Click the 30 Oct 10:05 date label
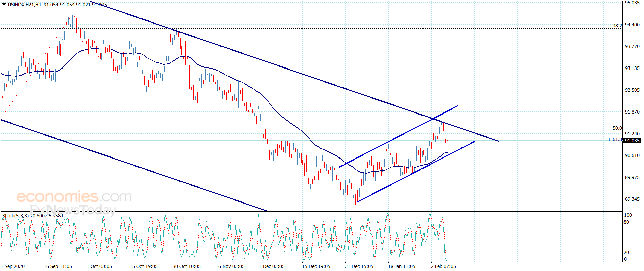This screenshot has height=271, width=644. [187, 266]
